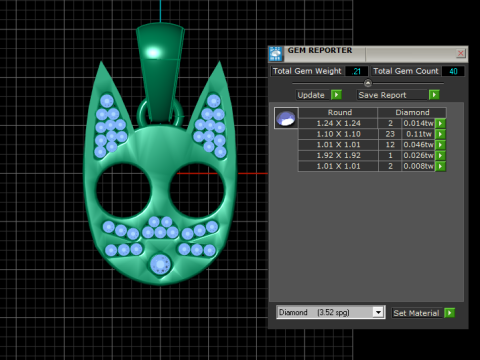Click the green arrow next to Save Report
Screen dimensions: 480x360
[x=434, y=95]
